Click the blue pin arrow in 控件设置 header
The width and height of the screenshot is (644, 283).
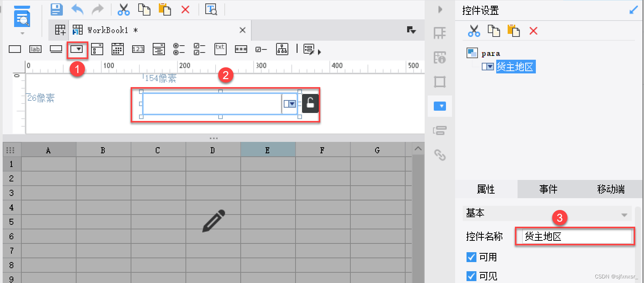click(633, 10)
